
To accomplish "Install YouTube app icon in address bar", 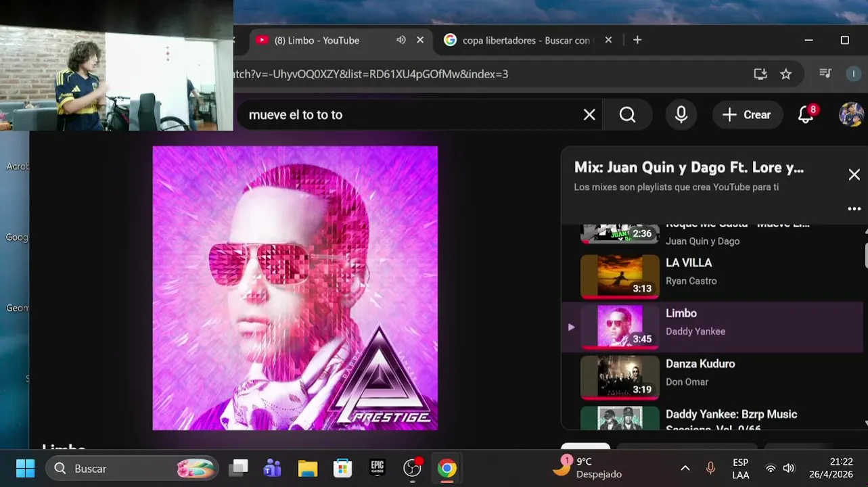I will click(x=760, y=74).
